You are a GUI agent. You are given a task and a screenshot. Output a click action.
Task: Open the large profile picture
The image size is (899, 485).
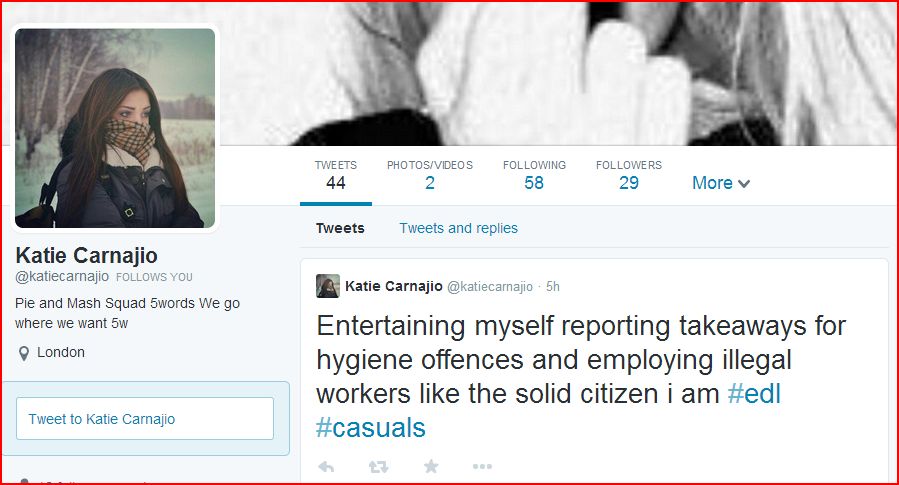point(115,128)
